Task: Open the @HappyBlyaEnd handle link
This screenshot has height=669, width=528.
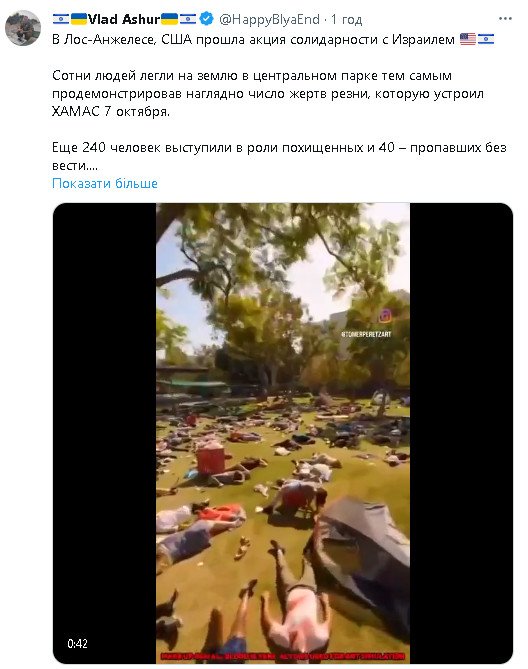Action: point(269,19)
